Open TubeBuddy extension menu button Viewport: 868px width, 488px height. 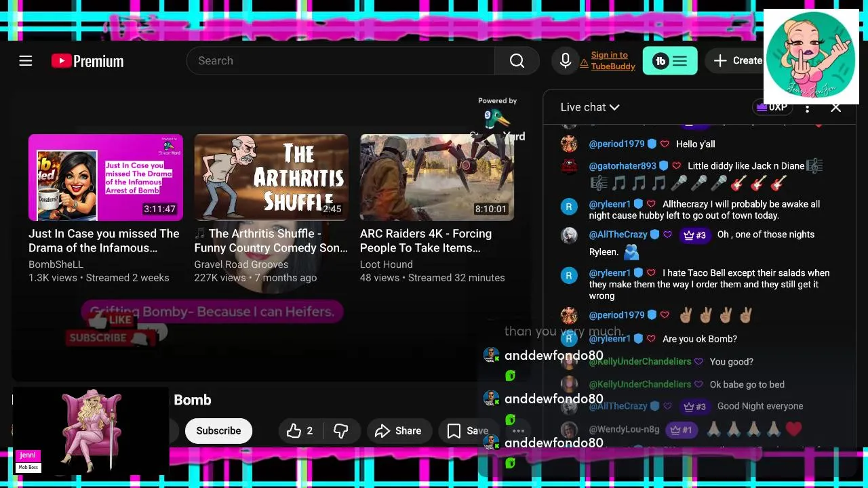click(x=670, y=61)
